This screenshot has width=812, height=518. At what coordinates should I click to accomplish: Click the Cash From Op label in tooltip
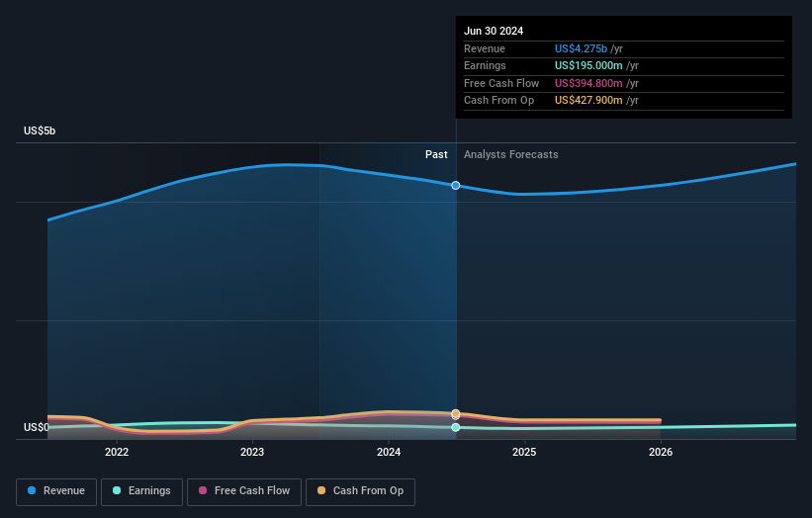click(x=498, y=101)
